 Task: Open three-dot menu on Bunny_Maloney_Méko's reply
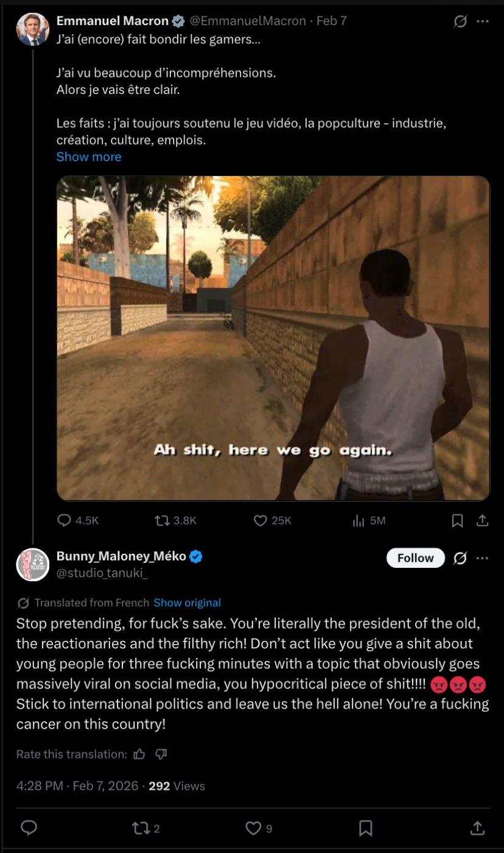click(483, 558)
